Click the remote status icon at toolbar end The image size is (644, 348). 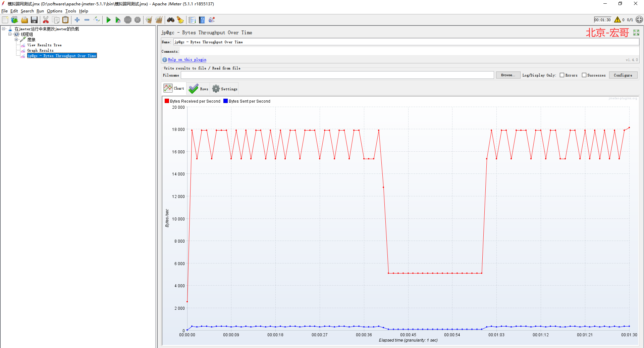pyautogui.click(x=640, y=20)
